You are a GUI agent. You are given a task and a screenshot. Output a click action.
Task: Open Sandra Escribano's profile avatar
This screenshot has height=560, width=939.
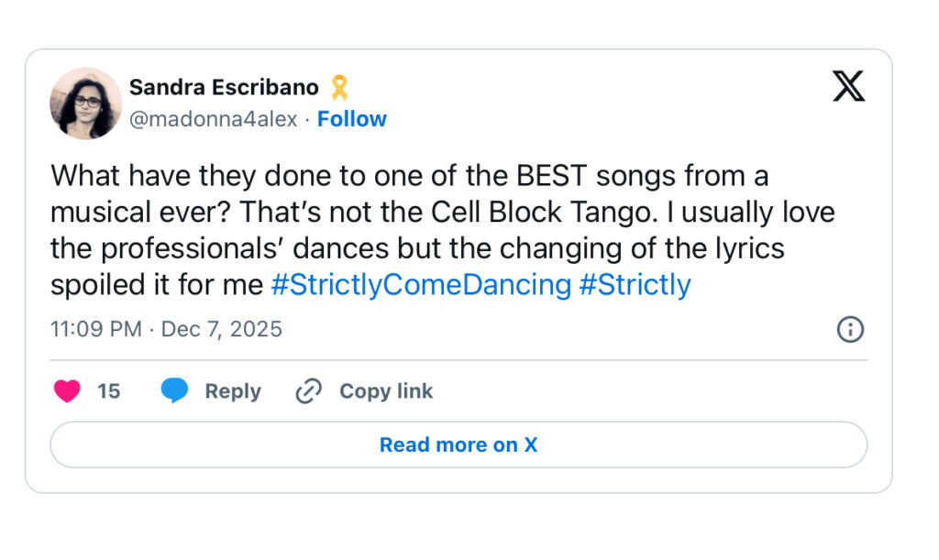click(x=85, y=103)
